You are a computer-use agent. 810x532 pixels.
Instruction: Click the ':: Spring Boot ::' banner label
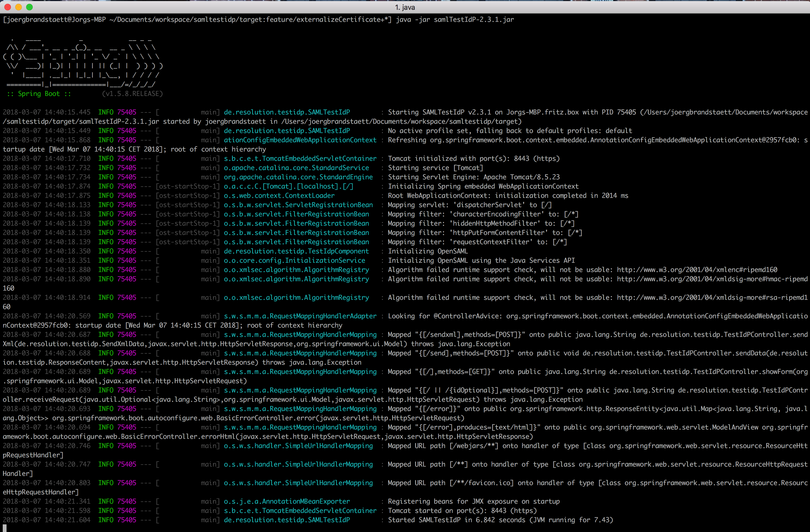pos(39,93)
